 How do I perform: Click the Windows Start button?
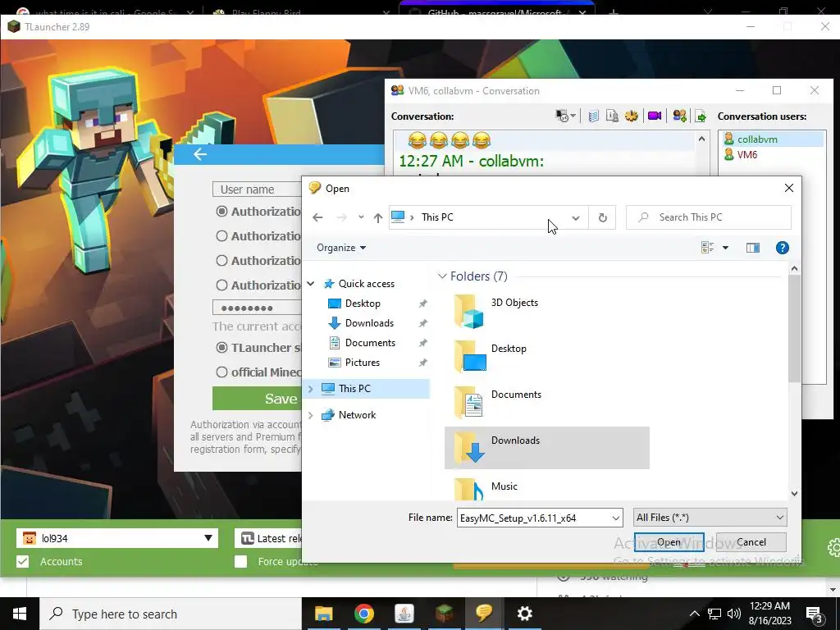tap(20, 614)
